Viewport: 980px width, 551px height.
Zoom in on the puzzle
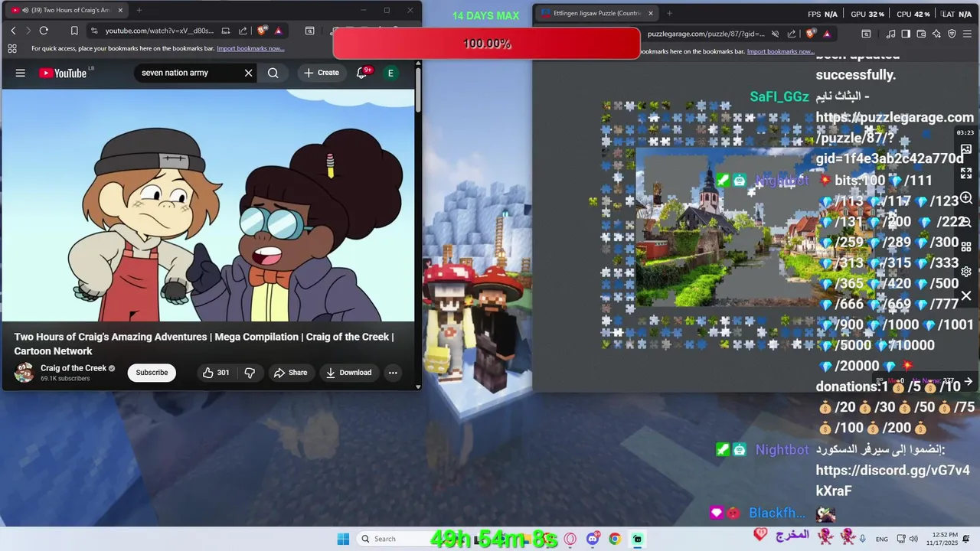tap(966, 198)
